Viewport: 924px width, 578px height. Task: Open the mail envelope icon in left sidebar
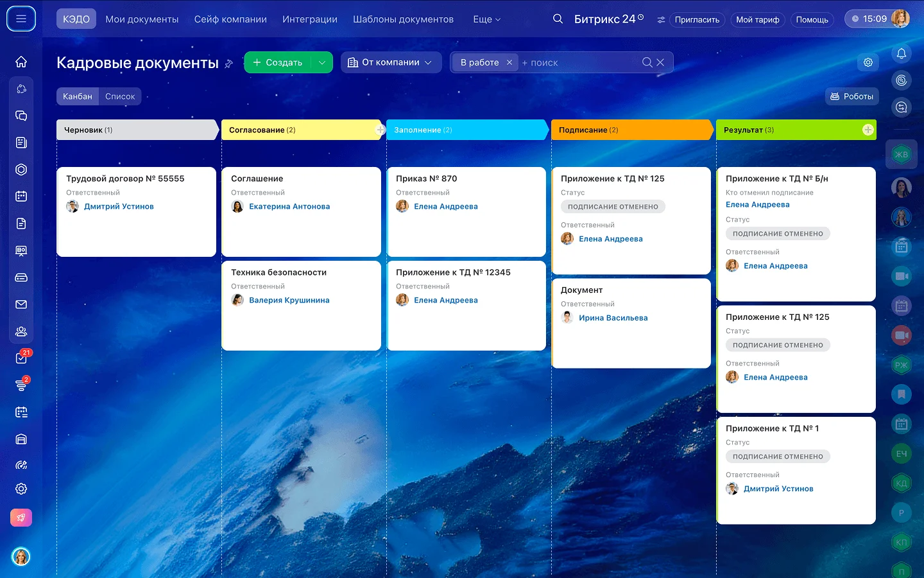(21, 304)
